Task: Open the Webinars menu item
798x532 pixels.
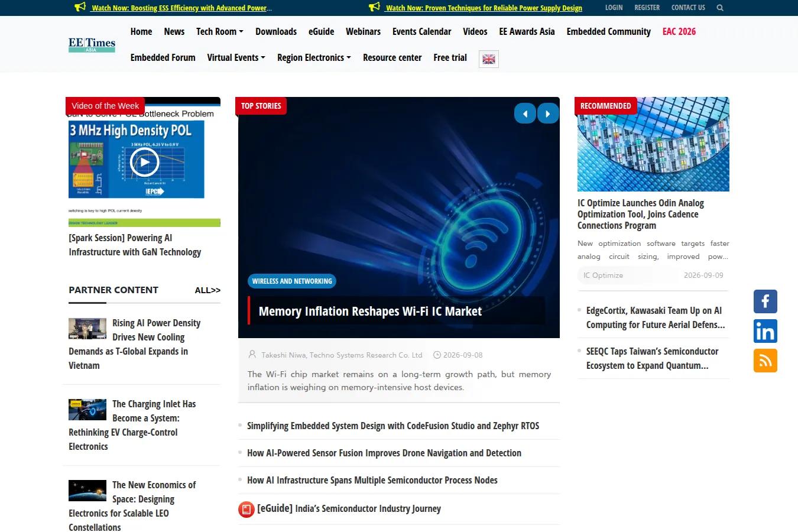Action: tap(363, 31)
